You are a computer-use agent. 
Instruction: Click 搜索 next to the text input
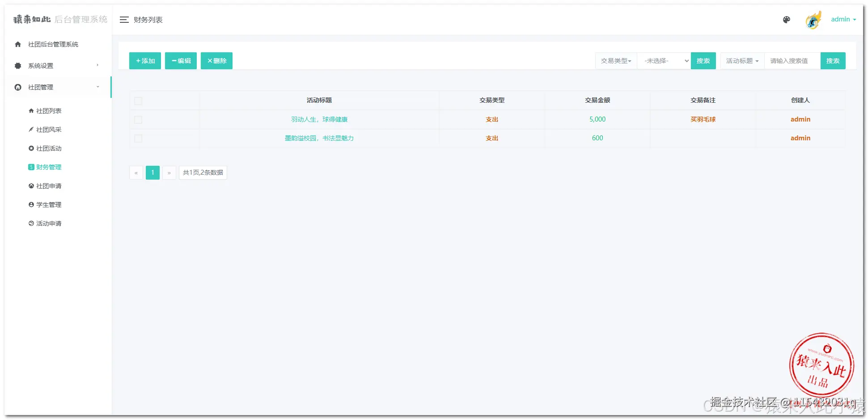click(x=833, y=61)
